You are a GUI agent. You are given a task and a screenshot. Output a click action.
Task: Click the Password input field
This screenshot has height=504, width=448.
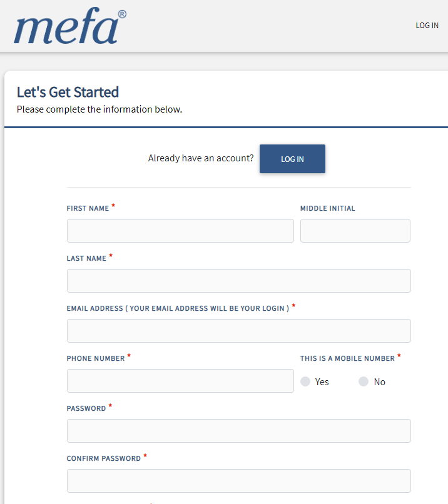point(238,431)
